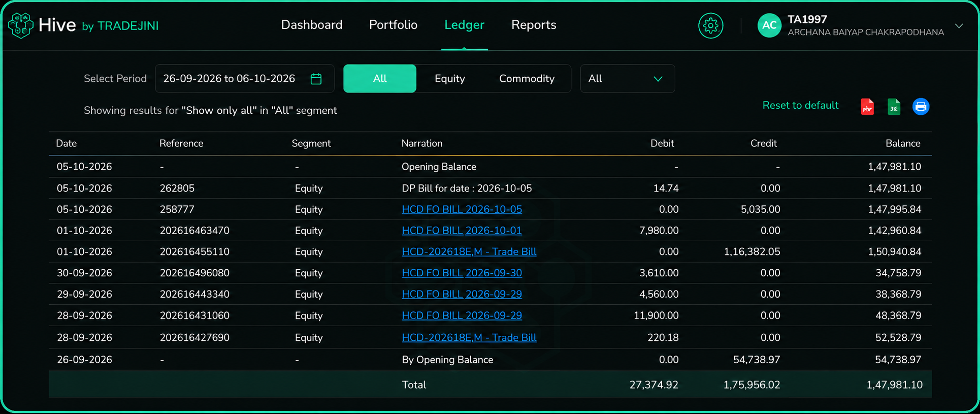Viewport: 980px width, 414px height.
Task: Open Trade Bill link for reference 202616427690
Action: [x=469, y=338]
